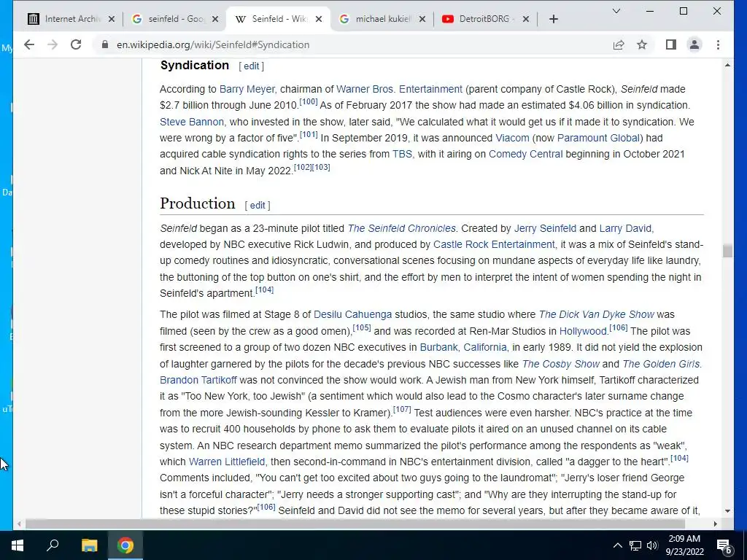This screenshot has height=560, width=747.
Task: Follow the Brandon Tartikoff link
Action: (198, 381)
